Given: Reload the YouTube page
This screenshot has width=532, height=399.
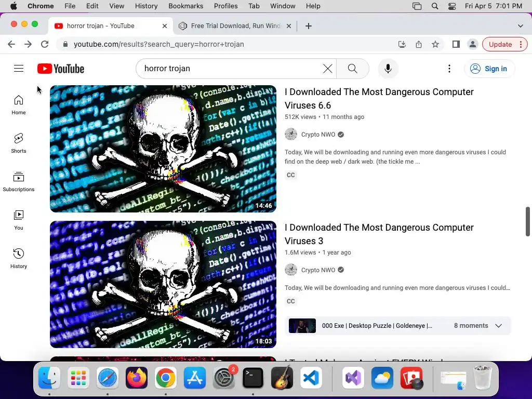Looking at the screenshot, I should pos(45,44).
